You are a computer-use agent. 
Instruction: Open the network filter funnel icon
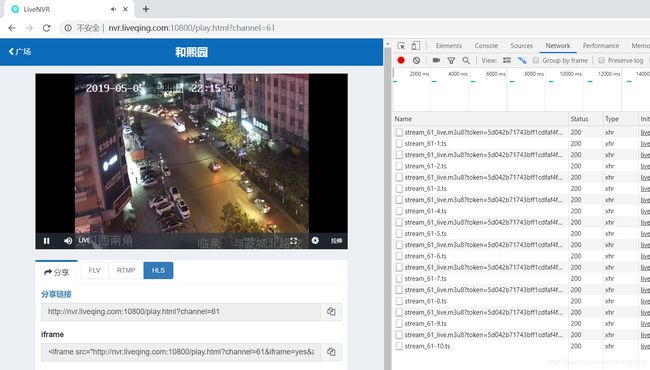(x=451, y=60)
